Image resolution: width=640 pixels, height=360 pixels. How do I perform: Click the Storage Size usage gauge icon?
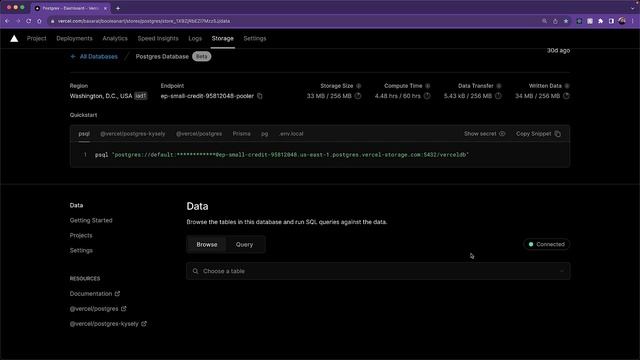point(358,96)
